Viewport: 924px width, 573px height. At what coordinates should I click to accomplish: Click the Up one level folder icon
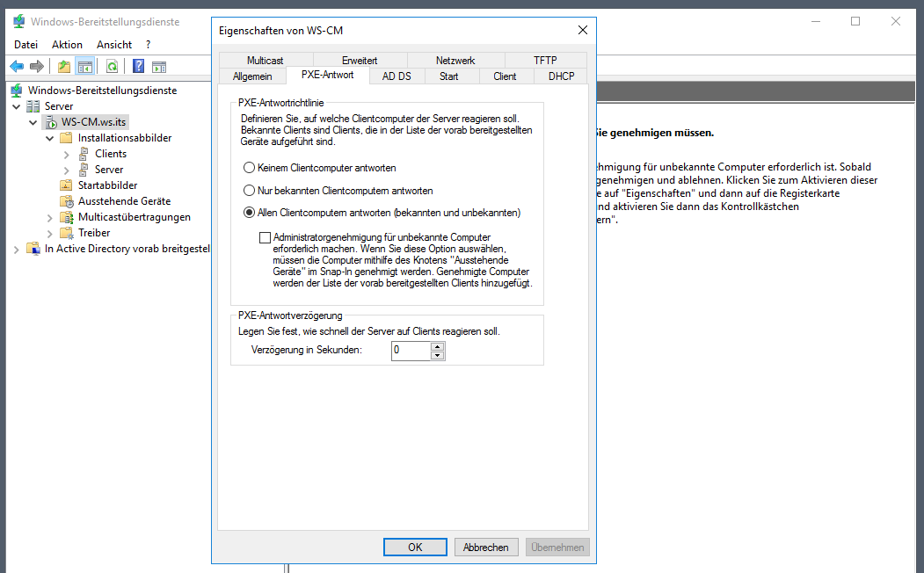coord(64,67)
